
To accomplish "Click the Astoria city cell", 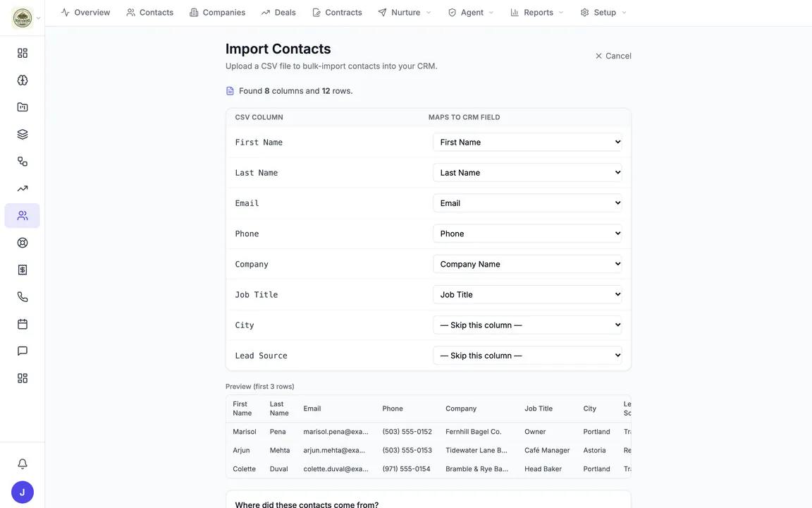I will 594,450.
